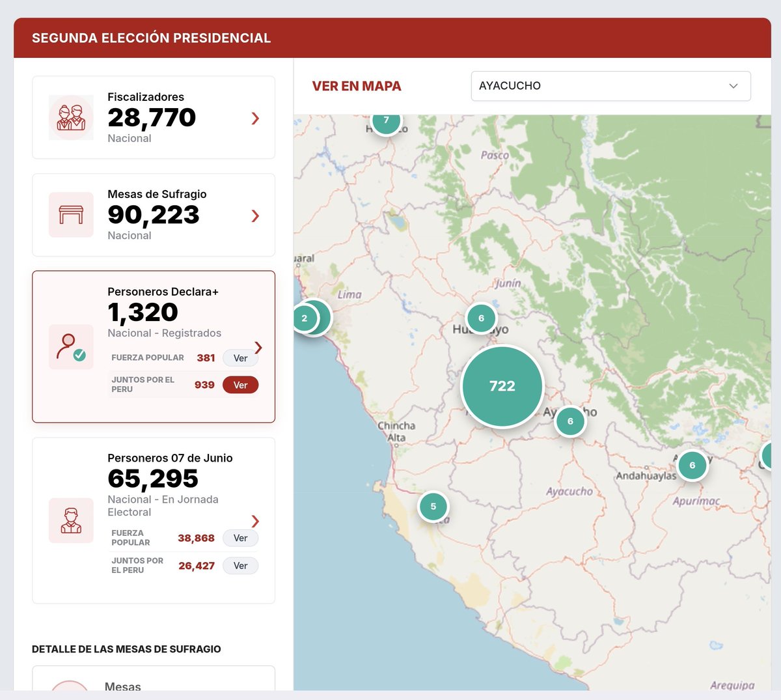Viewport: 781px width, 700px height.
Task: Select the map cluster numbered 5
Action: [x=433, y=506]
